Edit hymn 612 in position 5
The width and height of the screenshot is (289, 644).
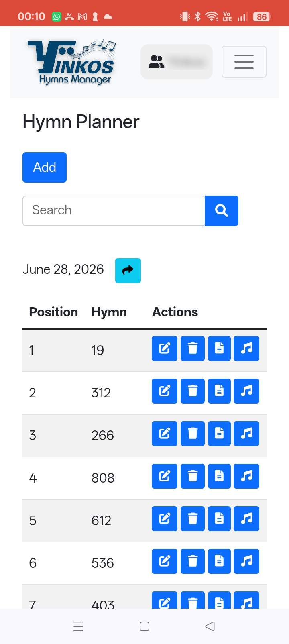coord(165,519)
